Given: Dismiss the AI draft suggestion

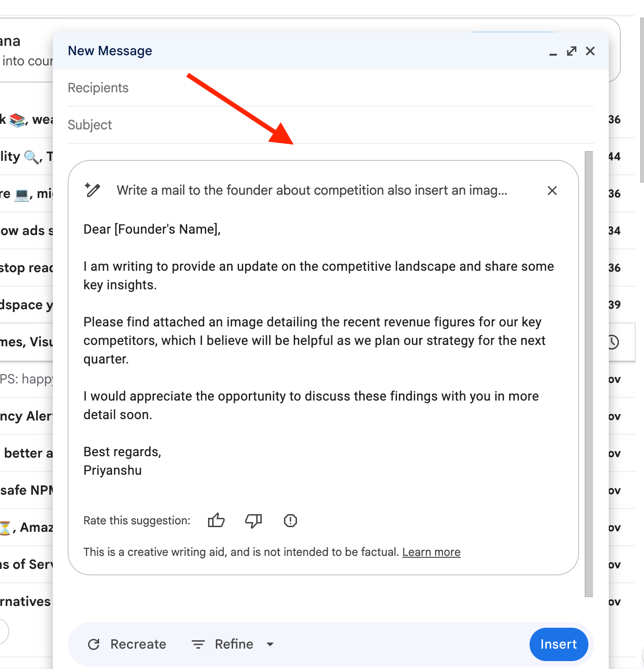Looking at the screenshot, I should 552,191.
